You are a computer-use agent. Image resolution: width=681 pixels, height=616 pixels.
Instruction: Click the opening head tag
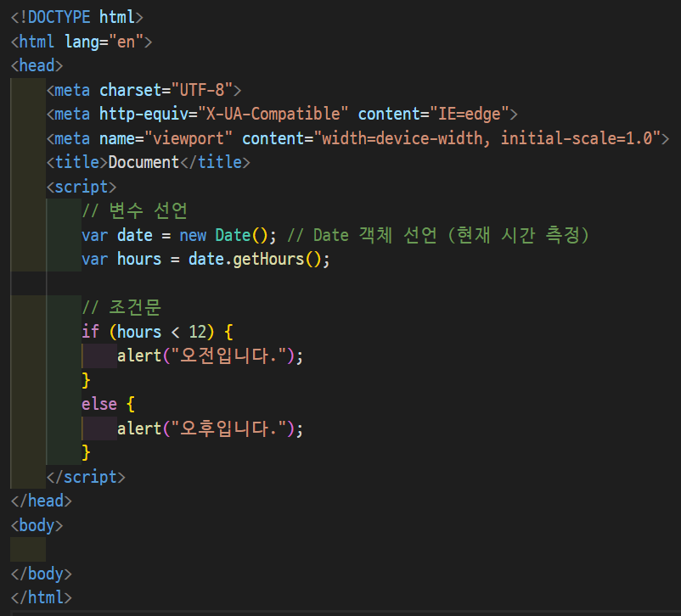37,65
